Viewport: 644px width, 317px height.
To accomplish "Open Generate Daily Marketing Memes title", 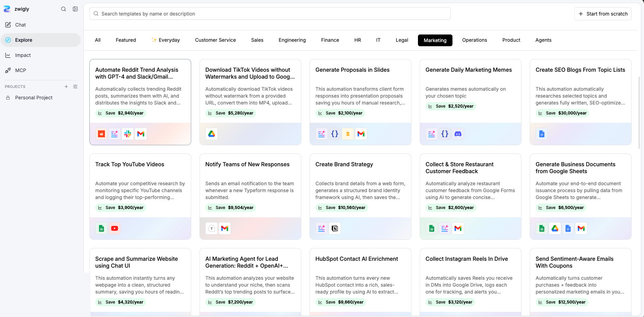I will point(469,70).
